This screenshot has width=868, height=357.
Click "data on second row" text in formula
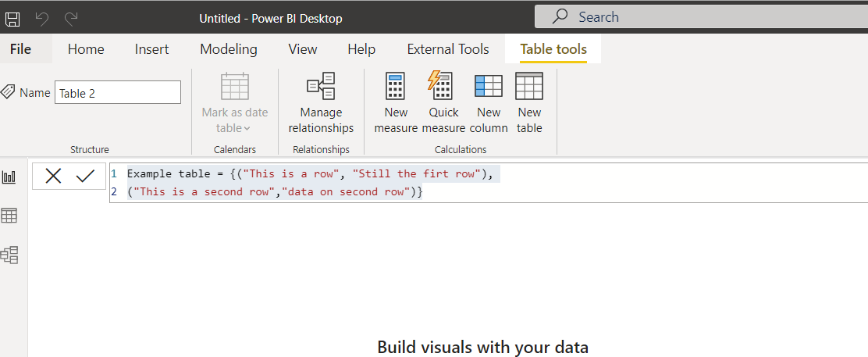pyautogui.click(x=347, y=192)
